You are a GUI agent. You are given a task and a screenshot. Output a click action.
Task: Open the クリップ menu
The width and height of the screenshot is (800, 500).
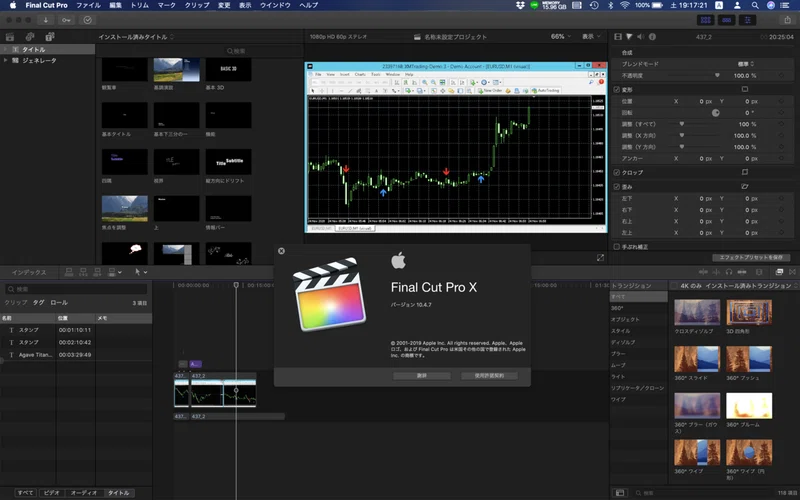197,5
